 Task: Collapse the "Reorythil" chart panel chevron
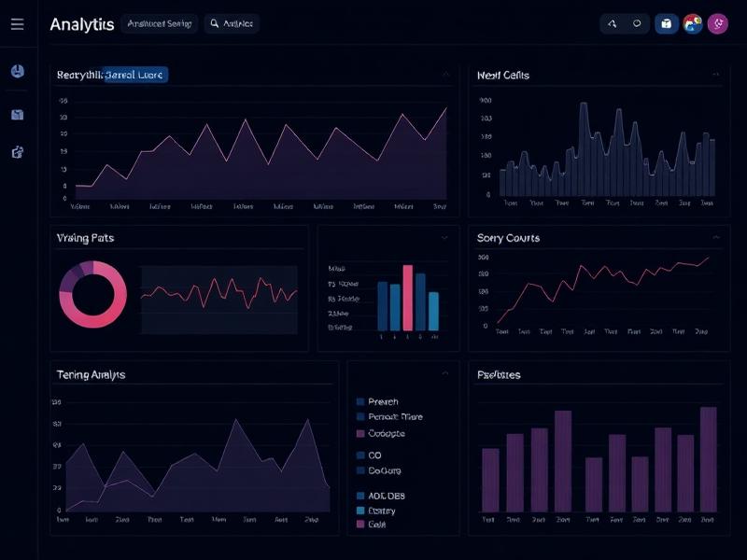(x=445, y=75)
